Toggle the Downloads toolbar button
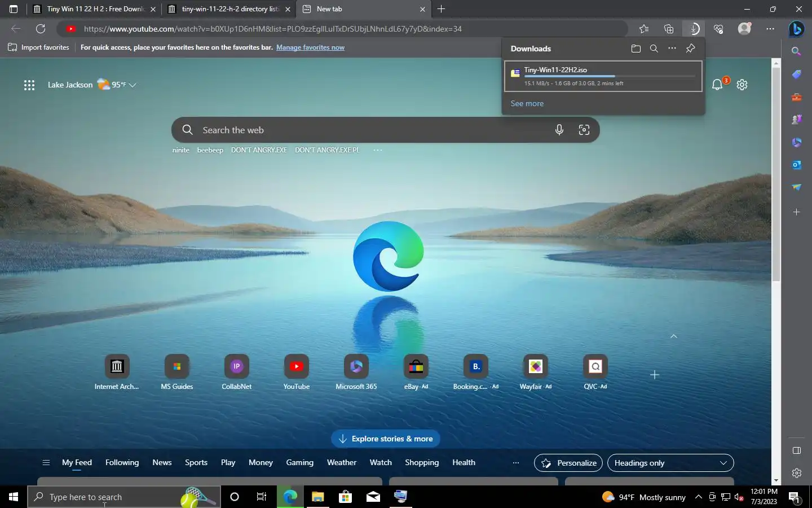The width and height of the screenshot is (812, 508). tap(694, 29)
